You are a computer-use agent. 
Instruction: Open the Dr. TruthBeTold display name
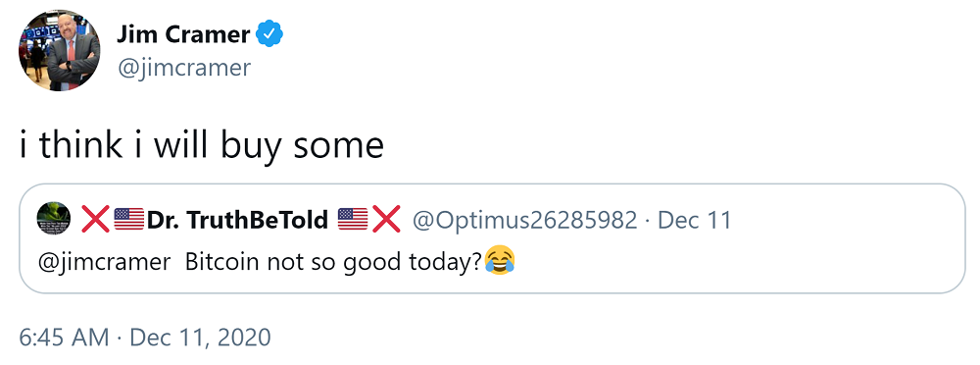[237, 220]
